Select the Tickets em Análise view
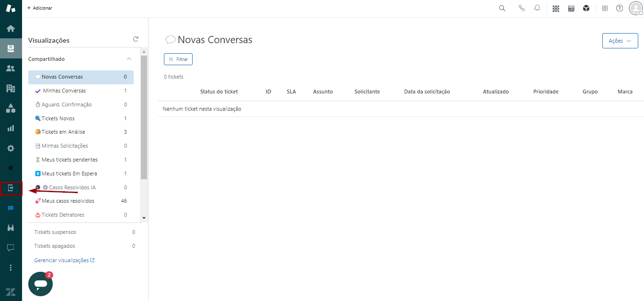 (x=63, y=132)
